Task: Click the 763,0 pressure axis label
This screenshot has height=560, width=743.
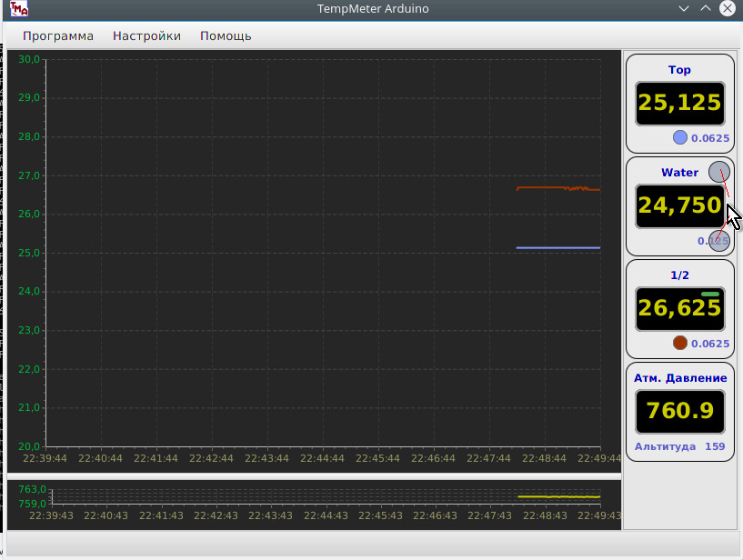Action: click(x=32, y=489)
